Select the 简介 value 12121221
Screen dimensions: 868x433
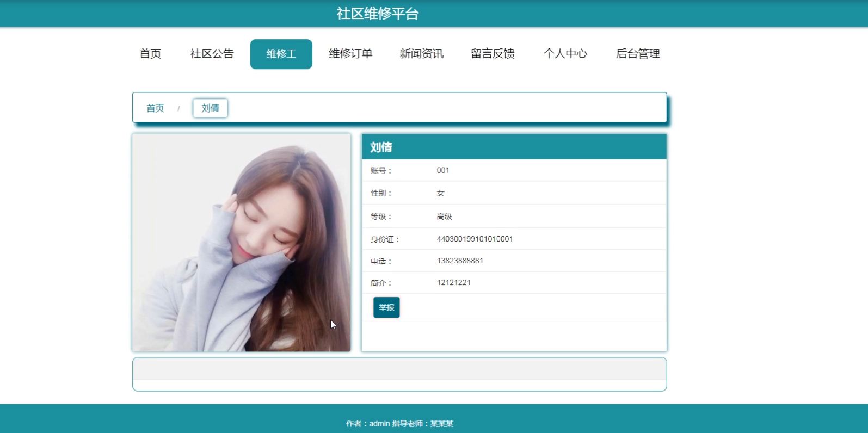point(453,282)
